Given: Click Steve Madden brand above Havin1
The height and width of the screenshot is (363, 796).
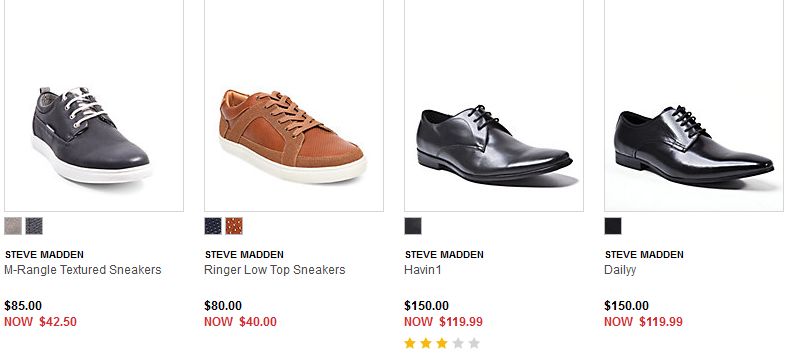Looking at the screenshot, I should (x=444, y=254).
